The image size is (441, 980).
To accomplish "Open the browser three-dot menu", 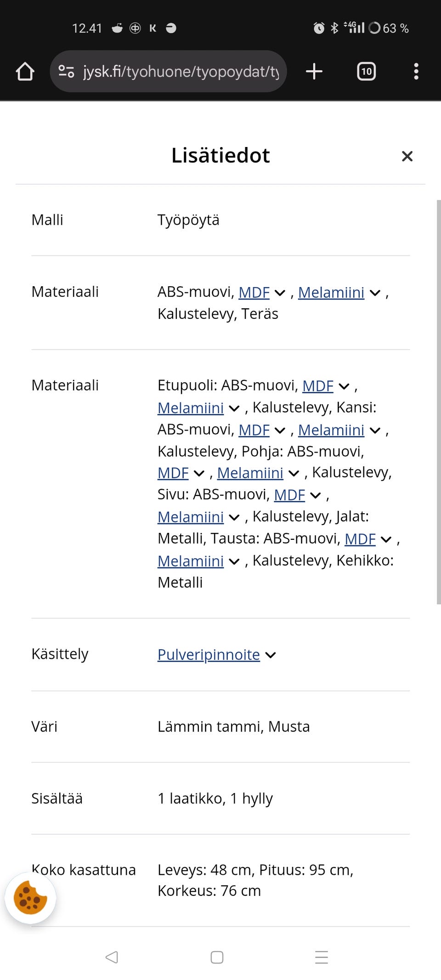I will (x=416, y=72).
